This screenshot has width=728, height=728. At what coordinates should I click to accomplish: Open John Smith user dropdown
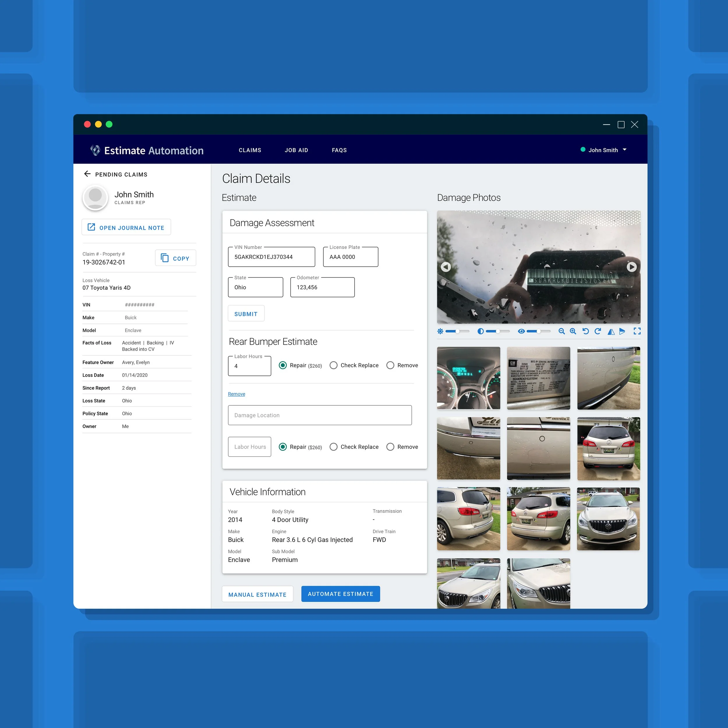(624, 150)
